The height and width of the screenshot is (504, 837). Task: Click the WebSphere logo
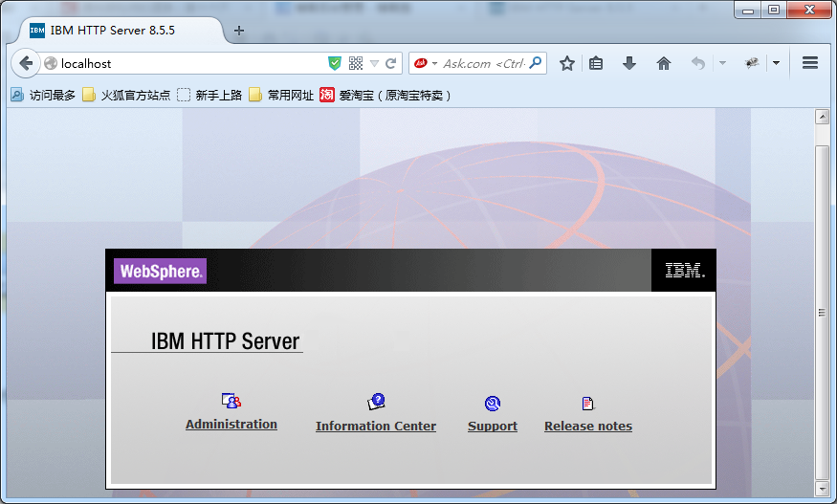coord(160,272)
